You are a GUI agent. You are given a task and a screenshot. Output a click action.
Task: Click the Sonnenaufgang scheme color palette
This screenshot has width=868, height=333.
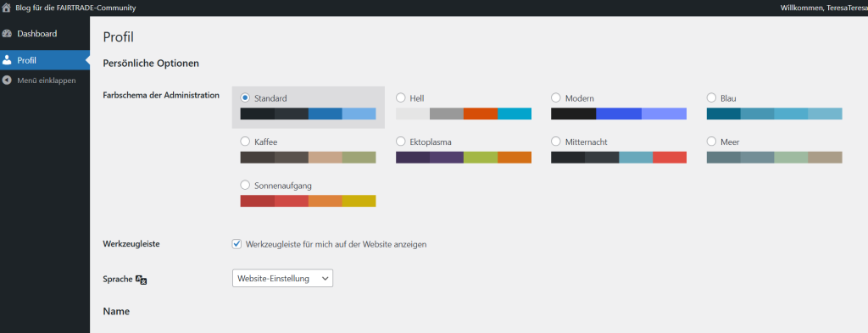[x=309, y=201]
